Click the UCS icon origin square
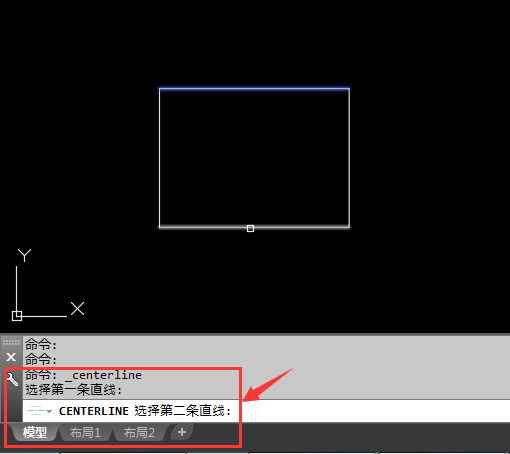 [17, 316]
